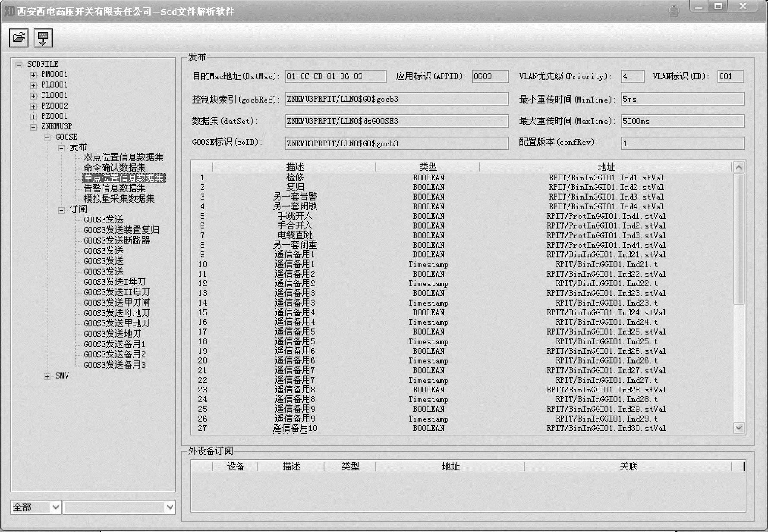Image resolution: width=768 pixels, height=532 pixels.
Task: Click the SMV tree label
Action: pyautogui.click(x=62, y=376)
